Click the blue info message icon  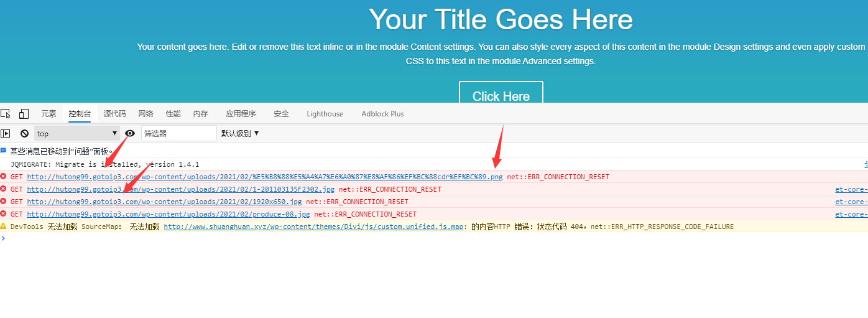pos(4,151)
